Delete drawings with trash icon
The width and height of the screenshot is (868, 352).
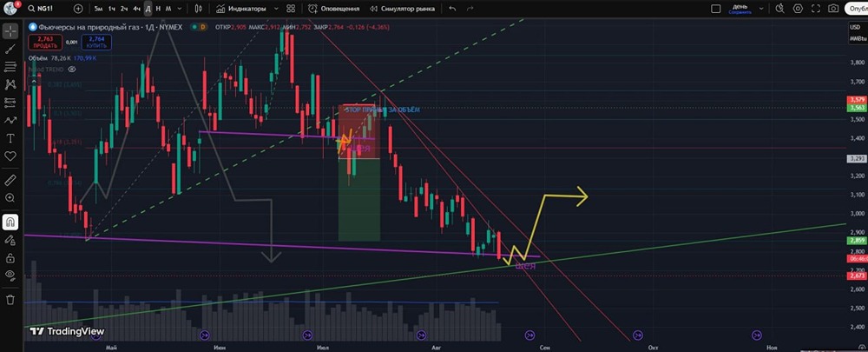tap(10, 299)
